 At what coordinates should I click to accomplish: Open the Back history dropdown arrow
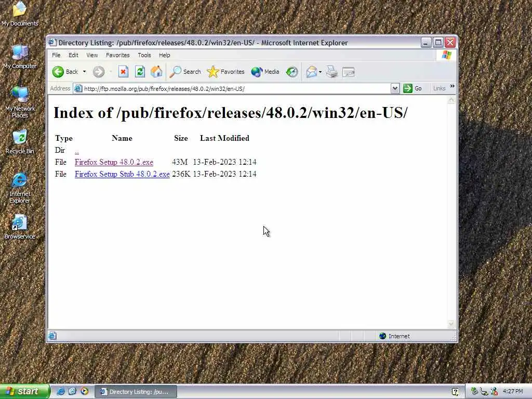click(85, 72)
